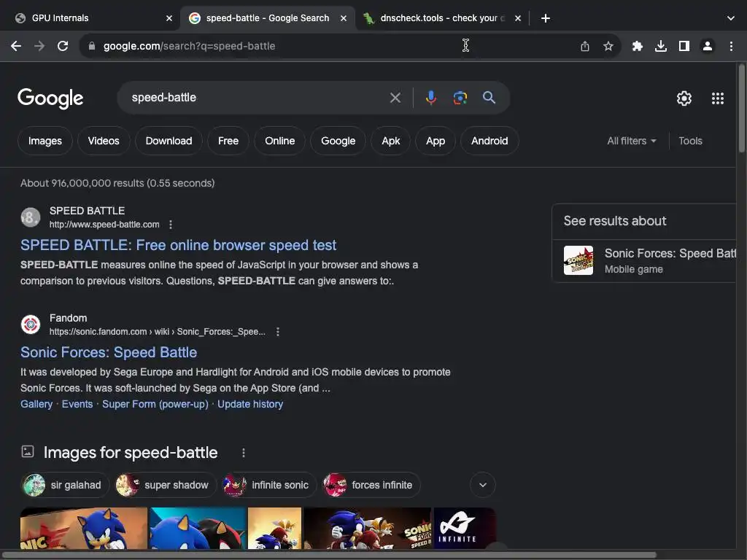Open Google search settings gear
The image size is (747, 560).
[x=684, y=98]
